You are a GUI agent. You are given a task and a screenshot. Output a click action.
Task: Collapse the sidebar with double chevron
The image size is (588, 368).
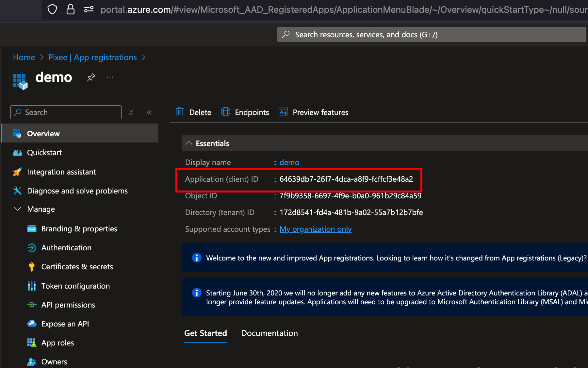click(149, 112)
